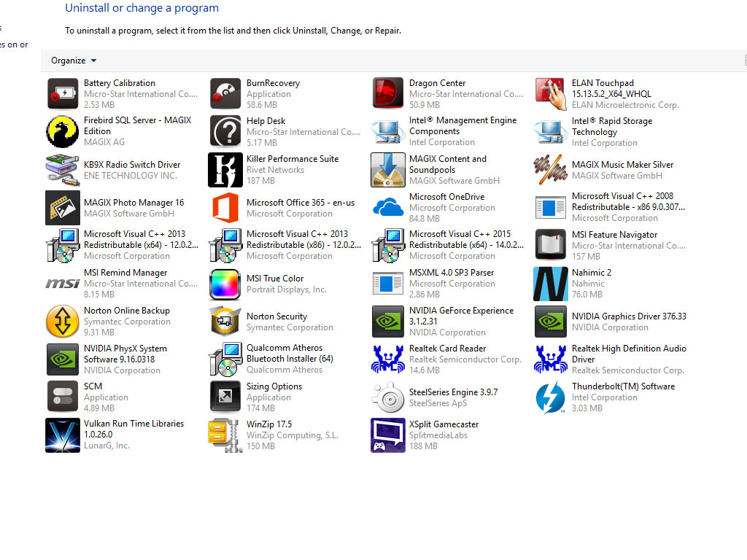
Task: Select the NVIDIA GeForce Experience icon
Action: [x=388, y=321]
